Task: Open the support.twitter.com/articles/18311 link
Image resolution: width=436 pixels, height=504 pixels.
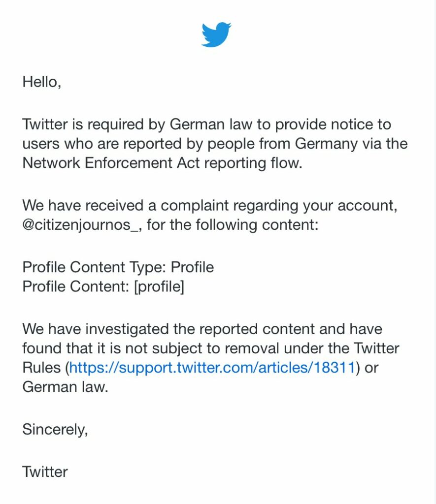Action: click(x=212, y=367)
